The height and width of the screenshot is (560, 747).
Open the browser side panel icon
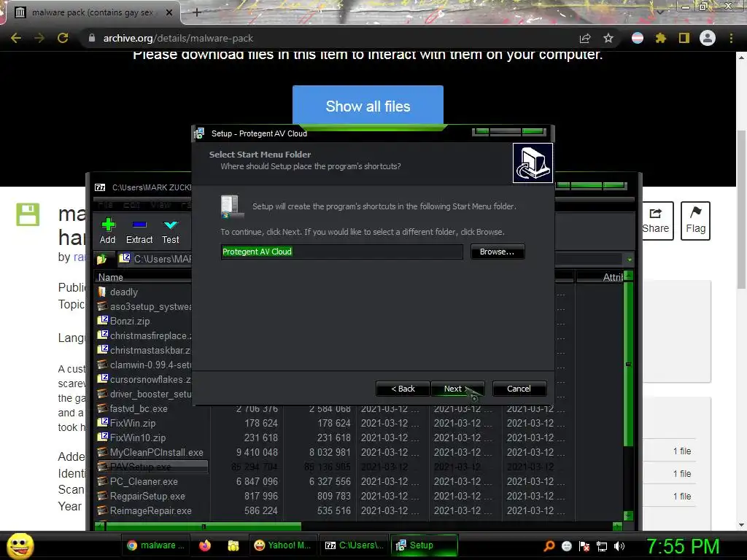click(684, 38)
